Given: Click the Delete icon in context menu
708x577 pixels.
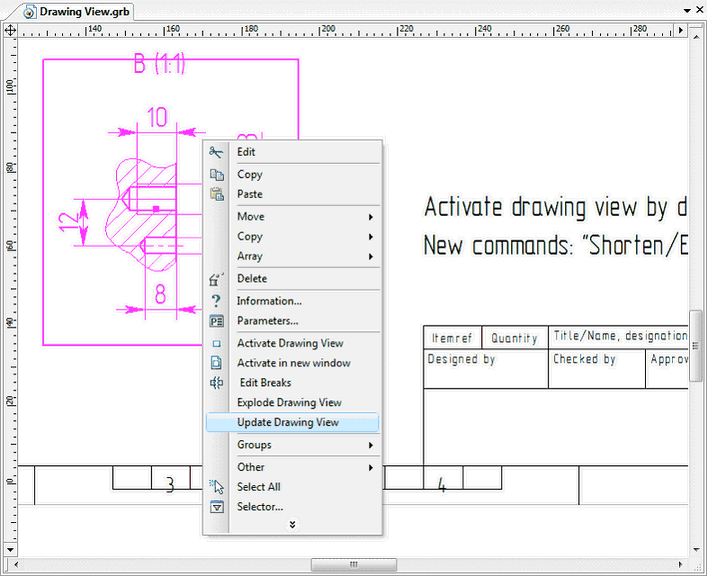Looking at the screenshot, I should (216, 279).
